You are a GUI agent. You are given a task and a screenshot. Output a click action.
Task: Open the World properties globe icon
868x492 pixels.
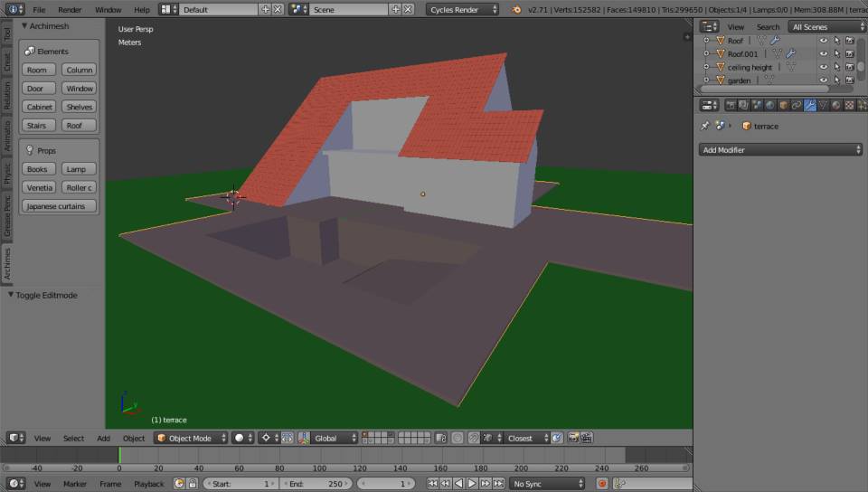pos(769,105)
